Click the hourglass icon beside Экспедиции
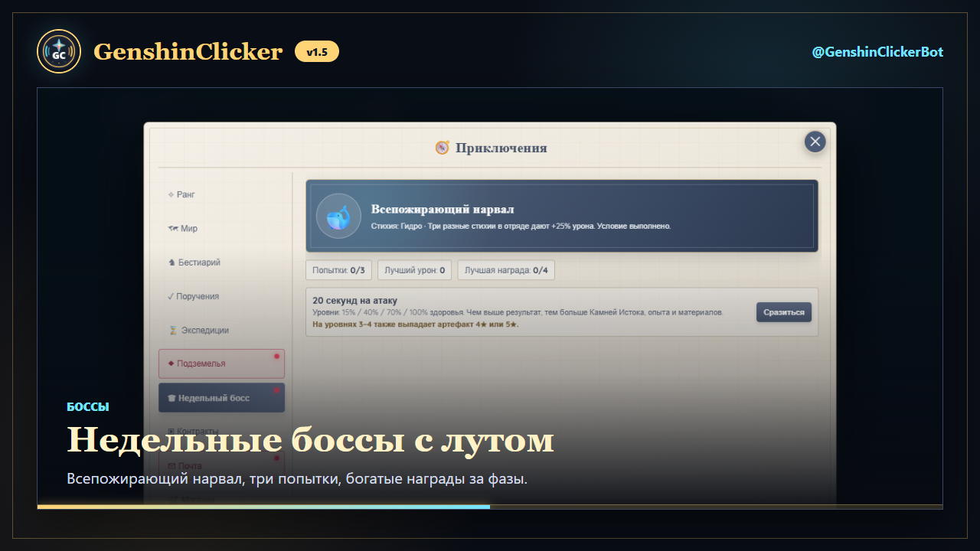The image size is (980, 551). [172, 331]
